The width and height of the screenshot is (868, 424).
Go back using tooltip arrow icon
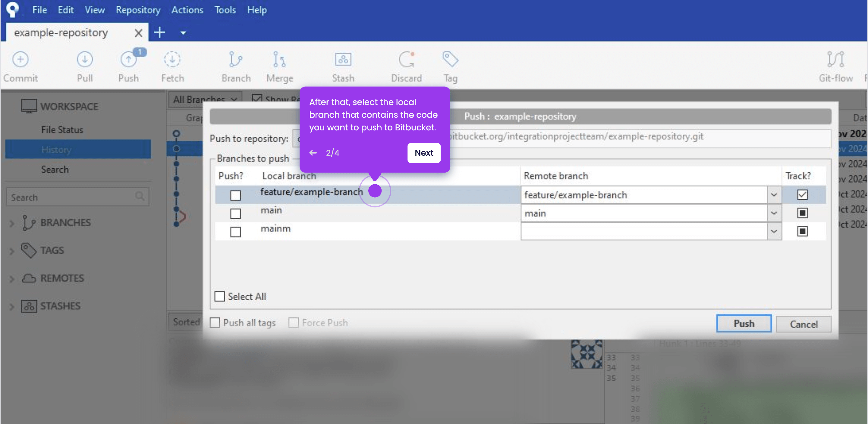point(313,153)
